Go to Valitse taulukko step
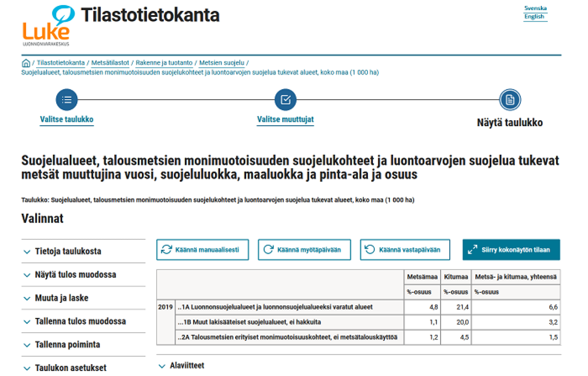Screen dimensions: 588x376 pyautogui.click(x=67, y=119)
